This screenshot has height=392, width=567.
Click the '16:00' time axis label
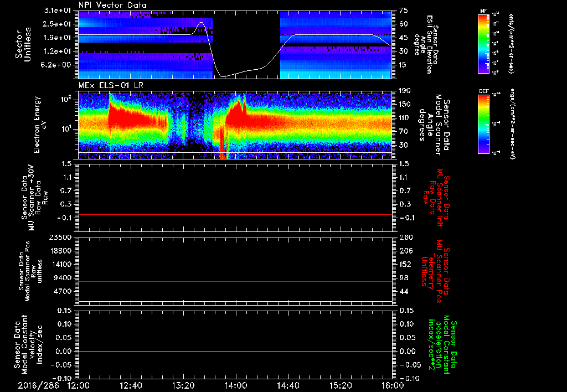[x=393, y=385]
